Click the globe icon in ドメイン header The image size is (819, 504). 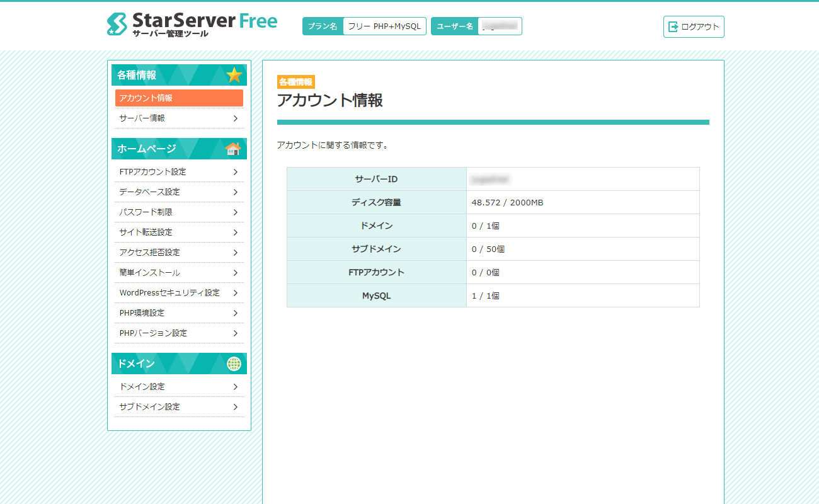point(234,364)
